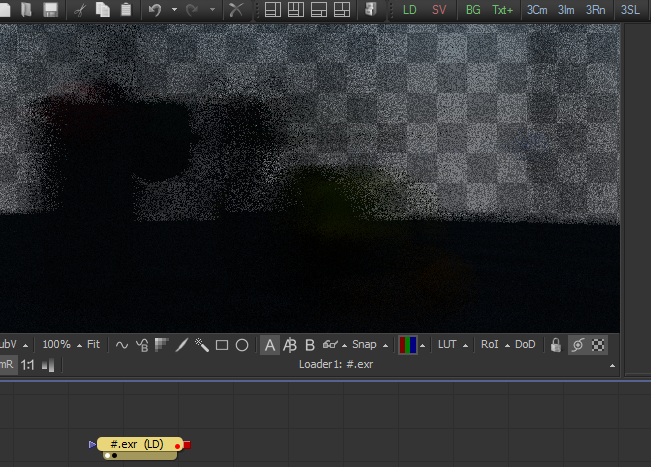Image resolution: width=651 pixels, height=467 pixels.
Task: Click the Undo arrow icon
Action: (x=155, y=10)
